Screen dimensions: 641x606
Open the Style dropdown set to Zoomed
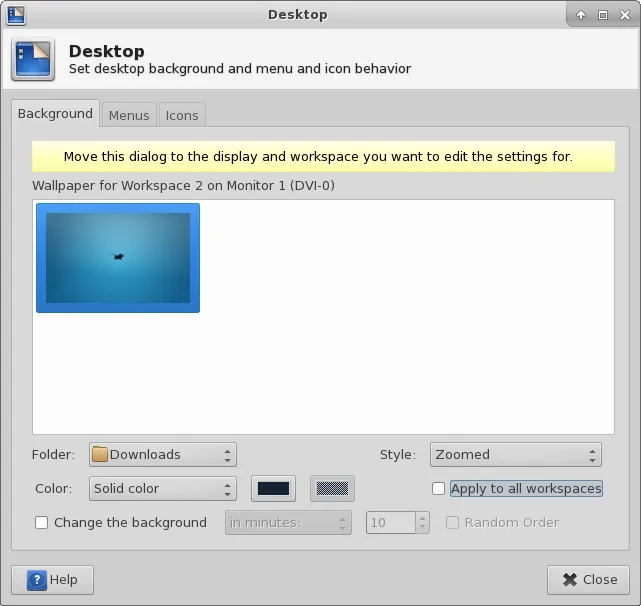(x=515, y=454)
